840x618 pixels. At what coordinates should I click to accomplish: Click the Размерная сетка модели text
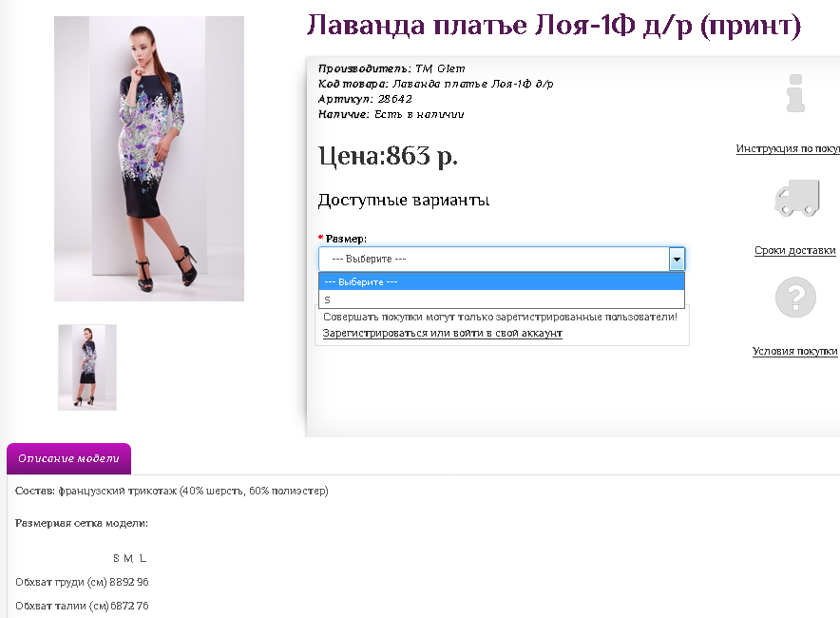click(82, 523)
